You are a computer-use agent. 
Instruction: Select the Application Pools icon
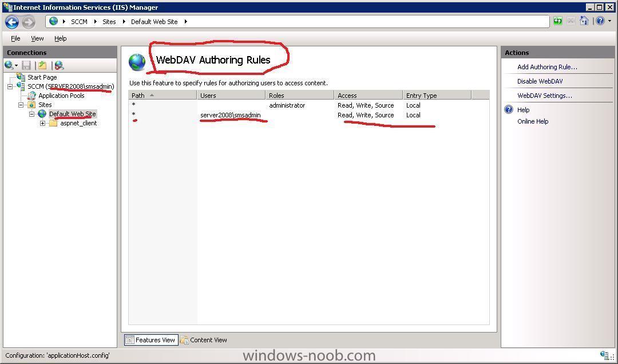(32, 96)
